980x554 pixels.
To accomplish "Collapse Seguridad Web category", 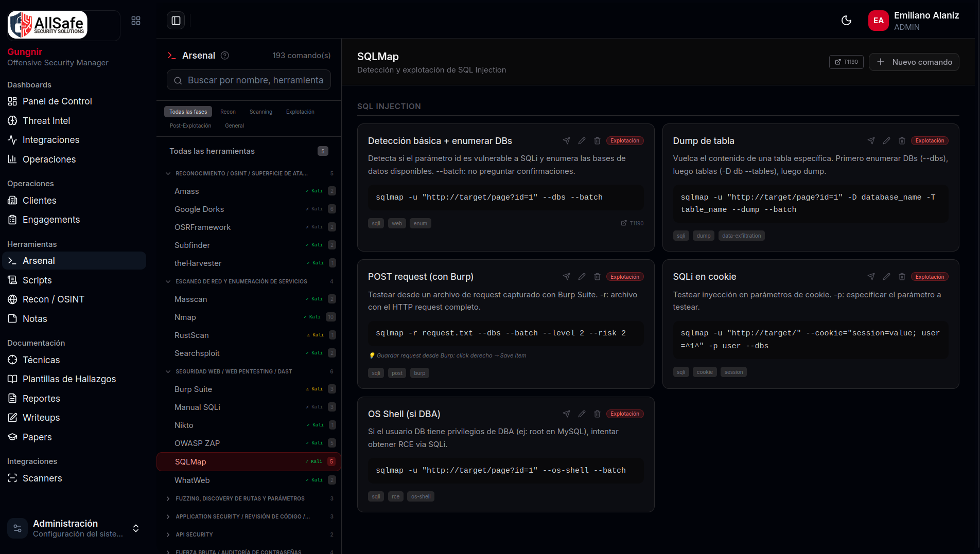I will (x=249, y=371).
